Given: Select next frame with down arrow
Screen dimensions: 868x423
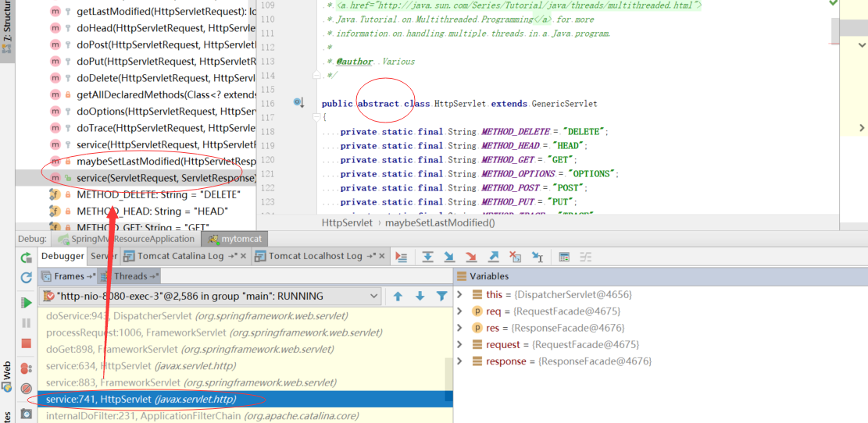Looking at the screenshot, I should [420, 297].
